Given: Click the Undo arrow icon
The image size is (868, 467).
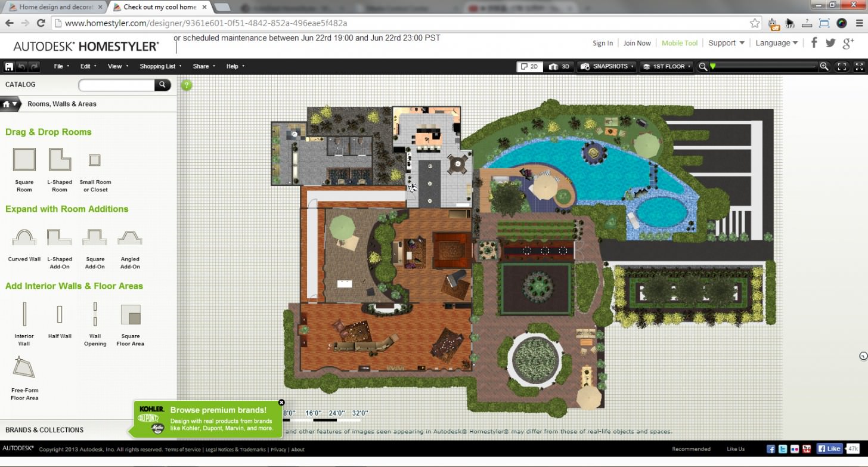Looking at the screenshot, I should click(23, 66).
